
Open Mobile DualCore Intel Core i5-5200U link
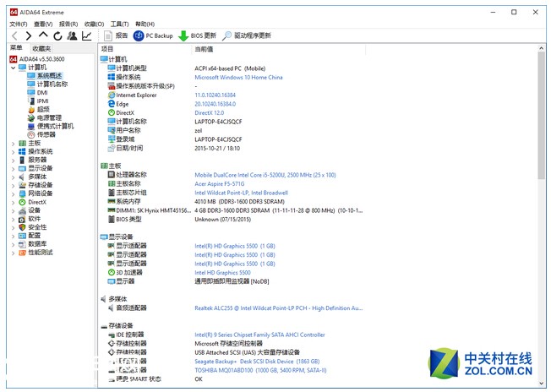coord(265,175)
